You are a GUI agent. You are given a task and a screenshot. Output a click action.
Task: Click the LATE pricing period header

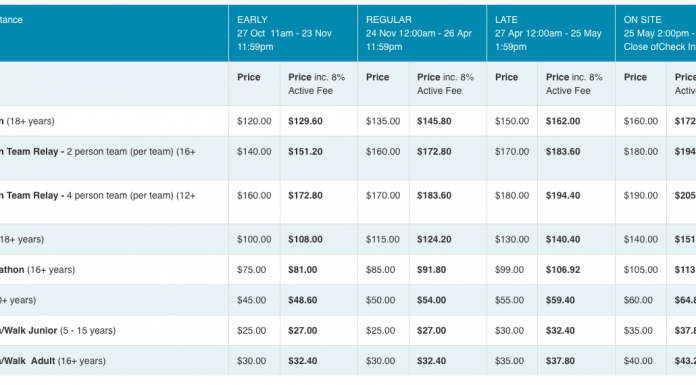[x=551, y=33]
